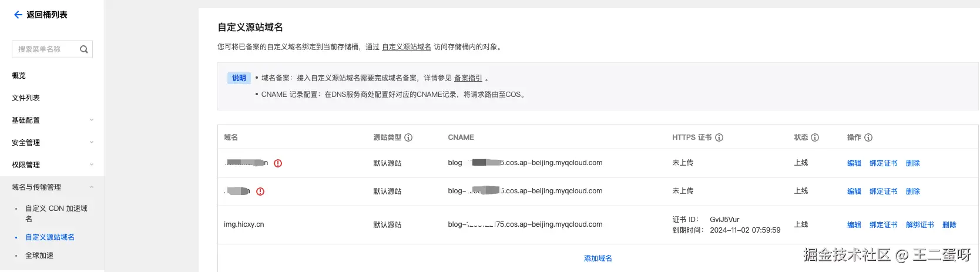Open 文件列表 in the sidebar
980x272 pixels.
point(26,98)
